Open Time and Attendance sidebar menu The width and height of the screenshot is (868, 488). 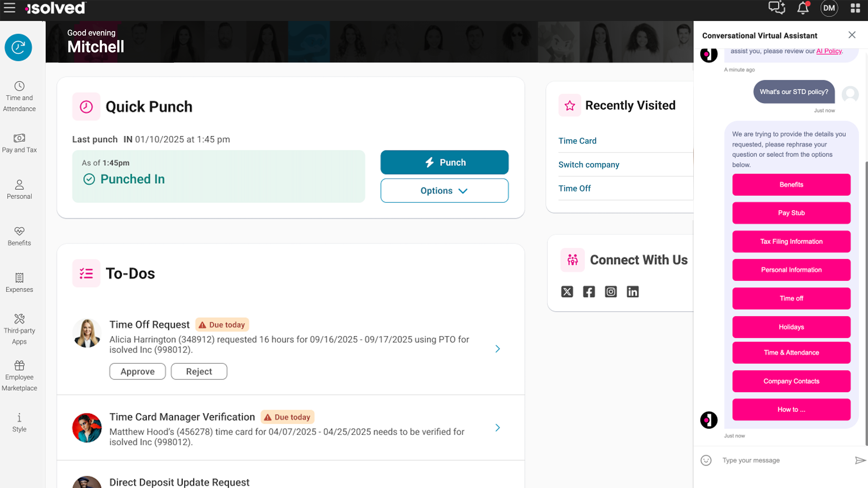(19, 96)
